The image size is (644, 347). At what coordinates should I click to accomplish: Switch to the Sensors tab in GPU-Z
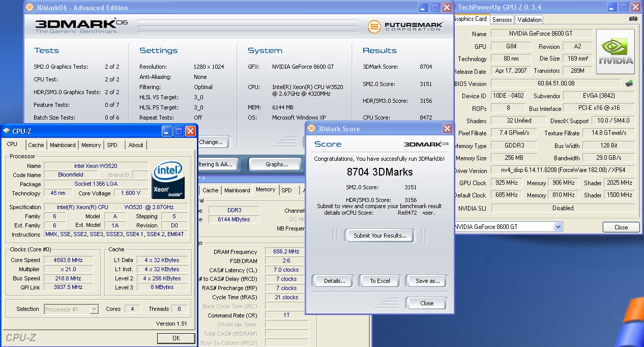point(502,20)
